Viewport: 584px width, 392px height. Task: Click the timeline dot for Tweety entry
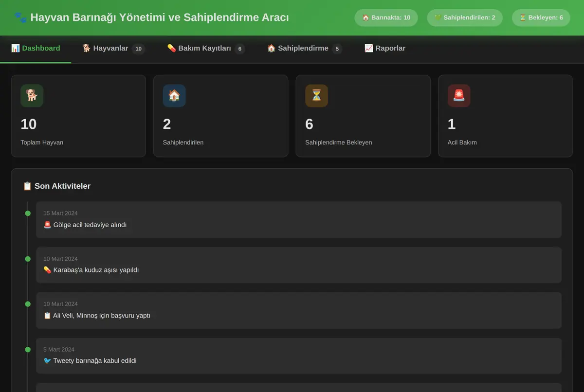[28, 350]
